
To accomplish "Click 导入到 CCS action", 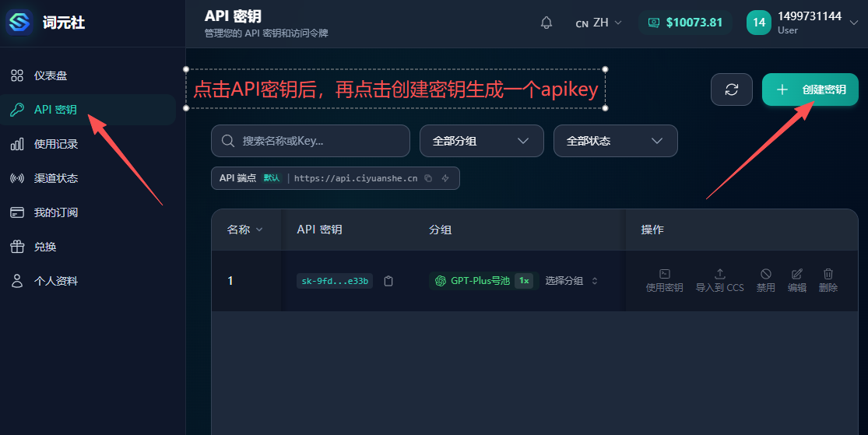I will click(719, 281).
